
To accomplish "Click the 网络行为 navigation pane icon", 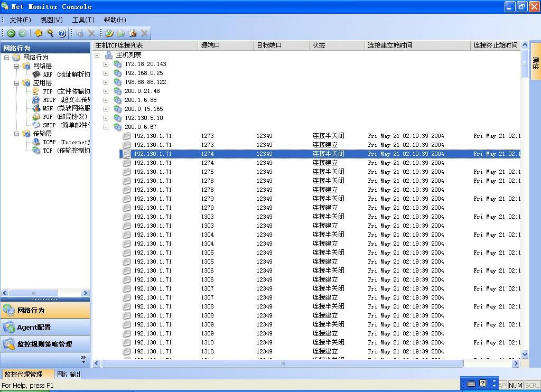I will point(8,310).
